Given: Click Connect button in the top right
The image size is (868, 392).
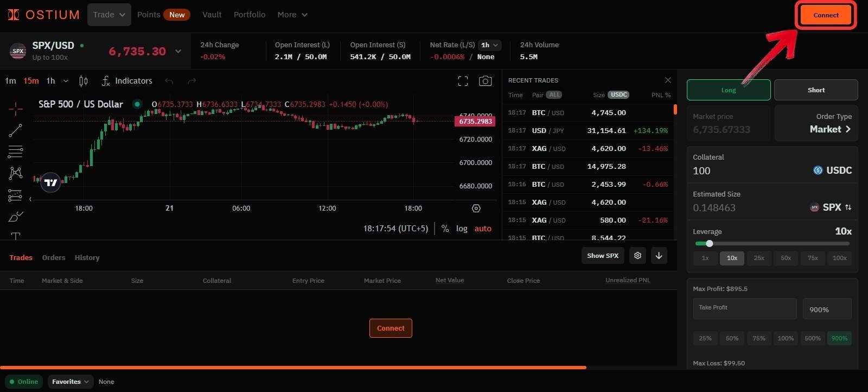Looking at the screenshot, I should 825,15.
